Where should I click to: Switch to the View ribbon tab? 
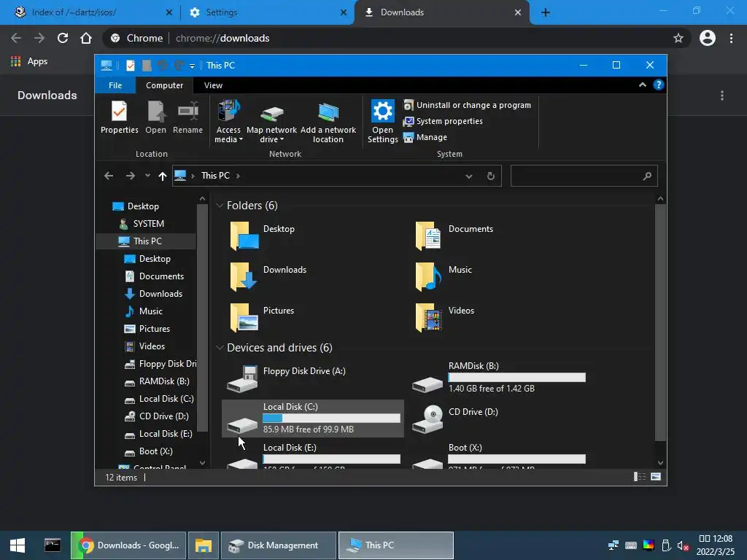pyautogui.click(x=213, y=85)
